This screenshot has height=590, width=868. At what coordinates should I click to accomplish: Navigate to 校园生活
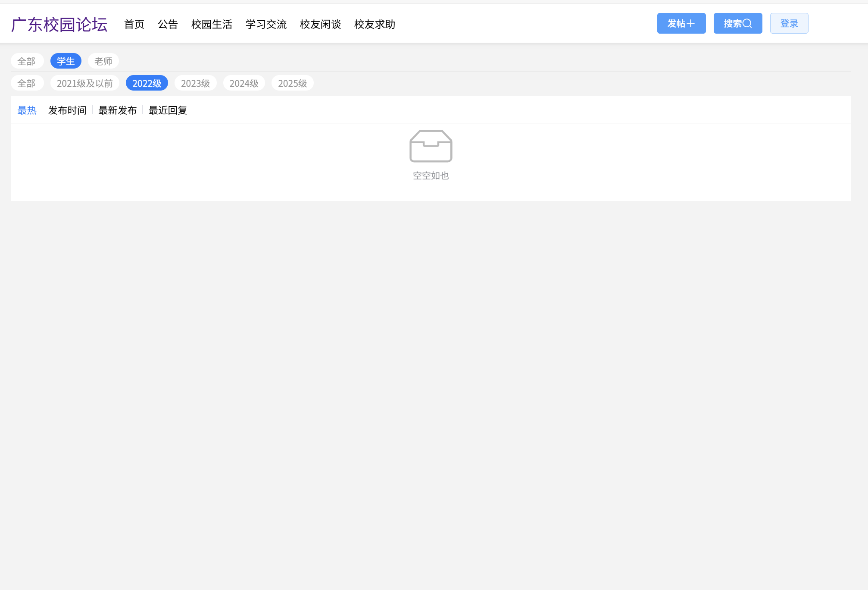(x=211, y=25)
